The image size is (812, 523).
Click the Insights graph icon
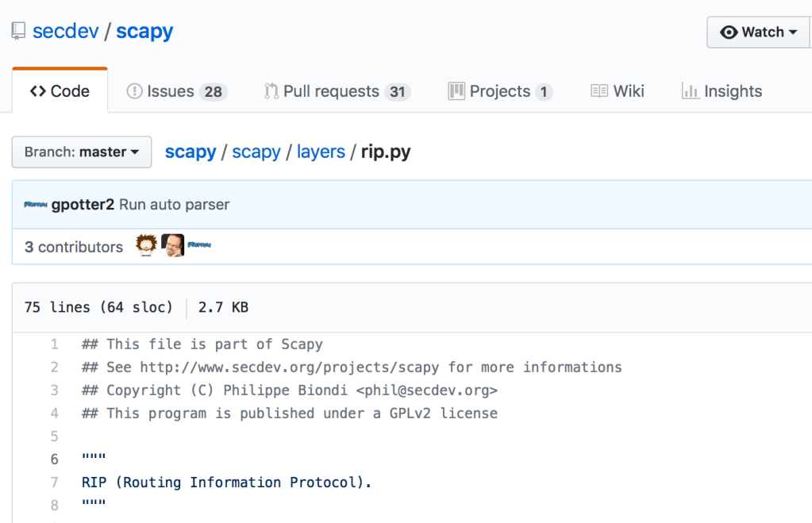coord(689,90)
